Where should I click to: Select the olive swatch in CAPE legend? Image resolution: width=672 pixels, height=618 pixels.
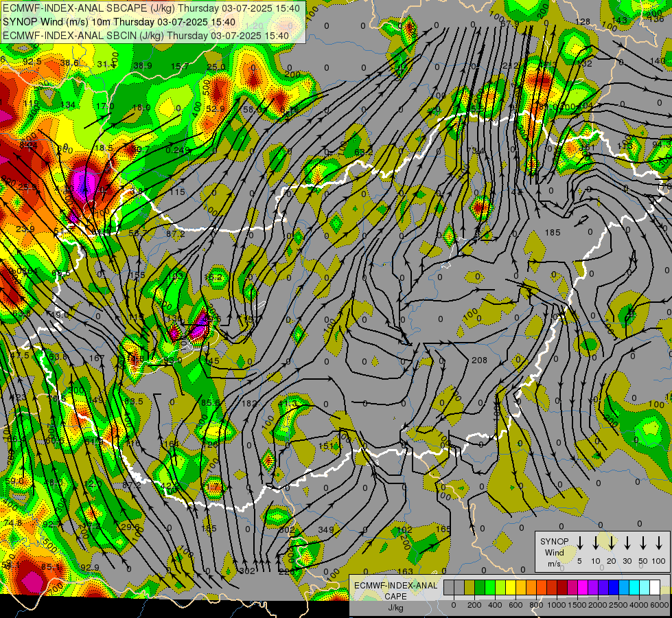(x=470, y=587)
